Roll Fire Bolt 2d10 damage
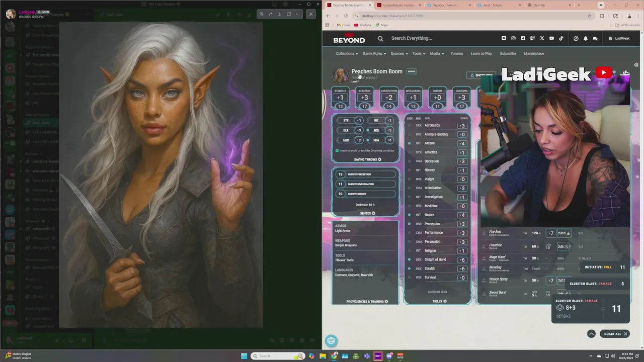The image size is (644, 362). (563, 233)
